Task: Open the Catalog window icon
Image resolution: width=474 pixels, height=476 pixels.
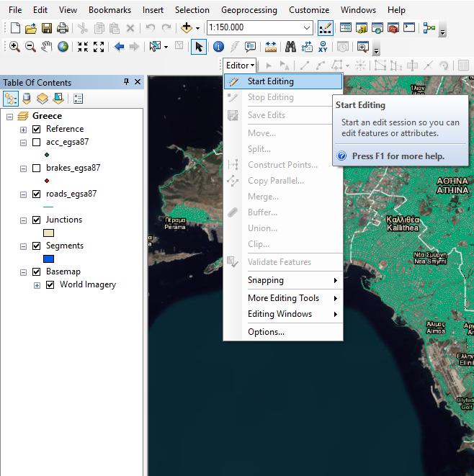Action: tap(362, 28)
